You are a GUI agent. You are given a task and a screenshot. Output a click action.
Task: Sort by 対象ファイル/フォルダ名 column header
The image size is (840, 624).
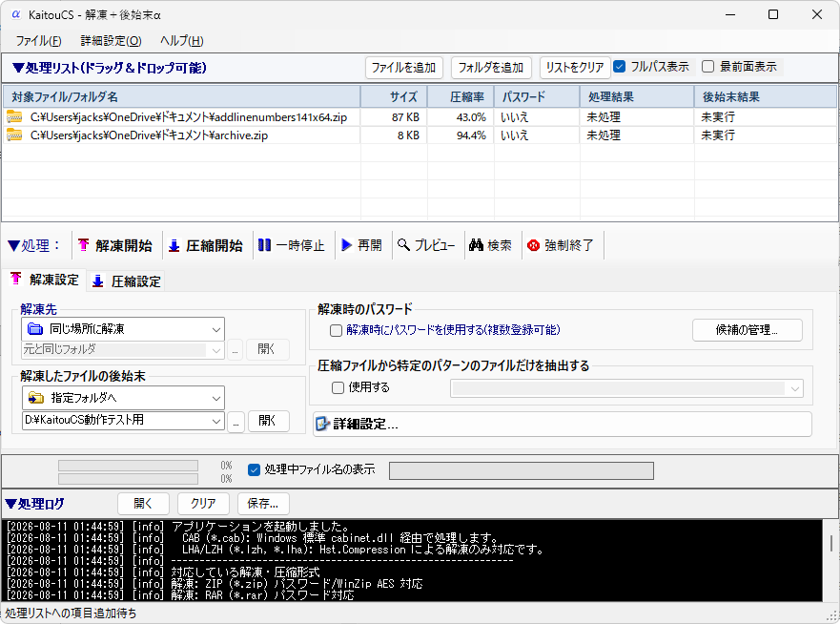181,97
